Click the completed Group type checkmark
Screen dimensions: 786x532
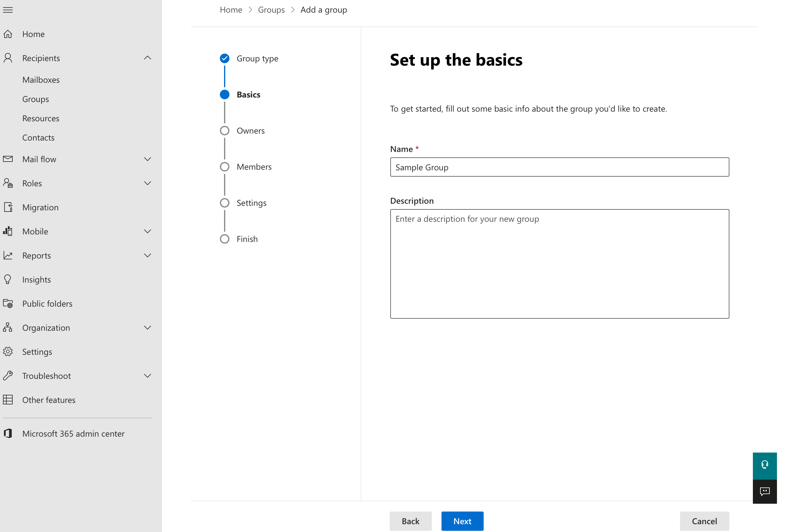225,58
